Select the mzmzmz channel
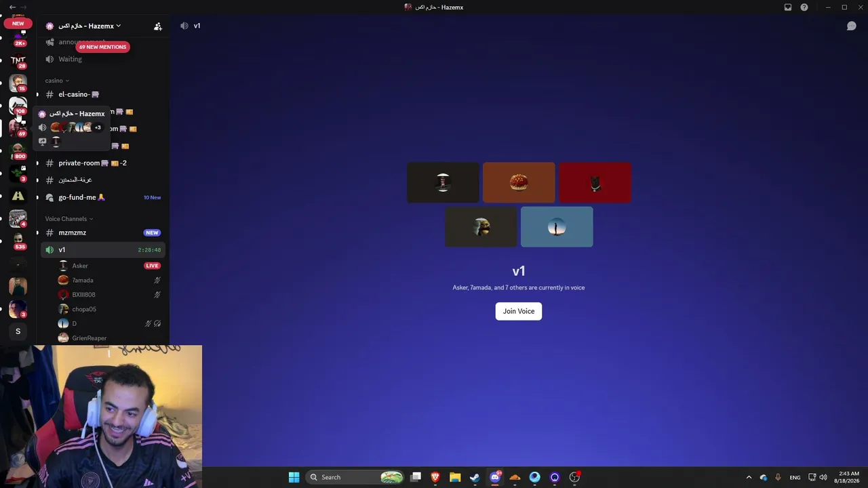This screenshot has width=868, height=488. pos(102,232)
